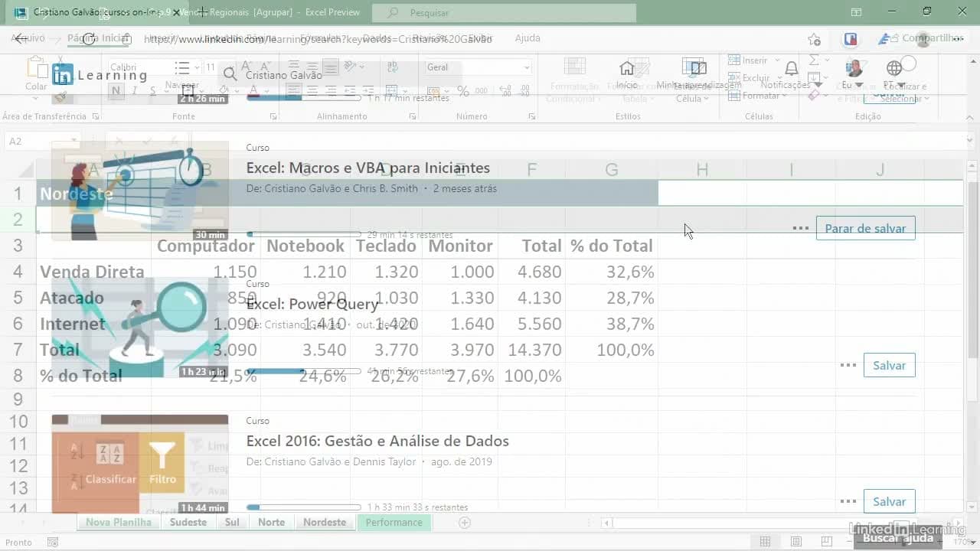Click Salvar for Gestão e Análise de Dados
The width and height of the screenshot is (980, 551).
[889, 501]
